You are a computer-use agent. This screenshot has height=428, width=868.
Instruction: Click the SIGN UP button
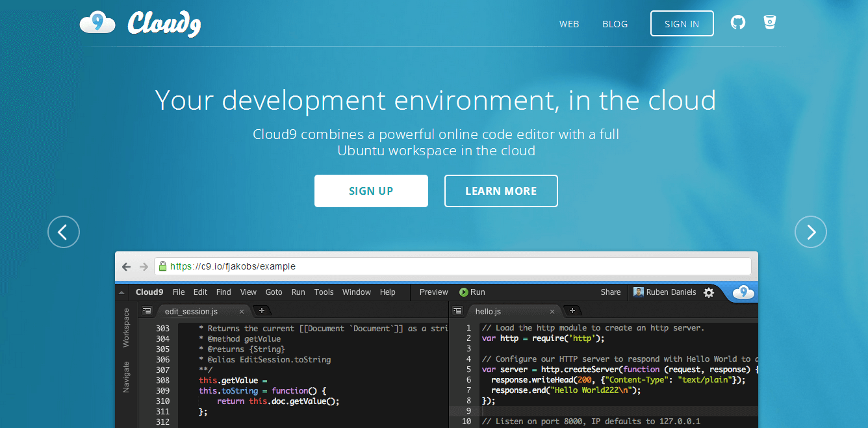click(x=371, y=191)
